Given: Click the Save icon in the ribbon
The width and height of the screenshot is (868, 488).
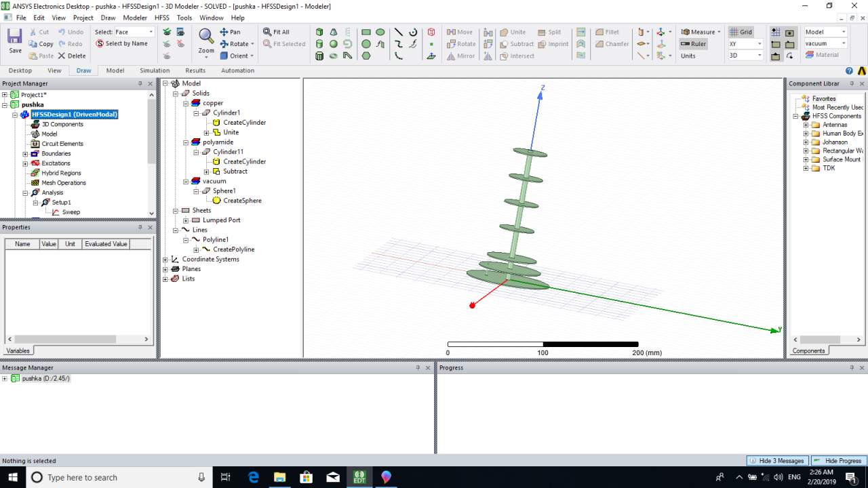Looking at the screenshot, I should pos(15,37).
